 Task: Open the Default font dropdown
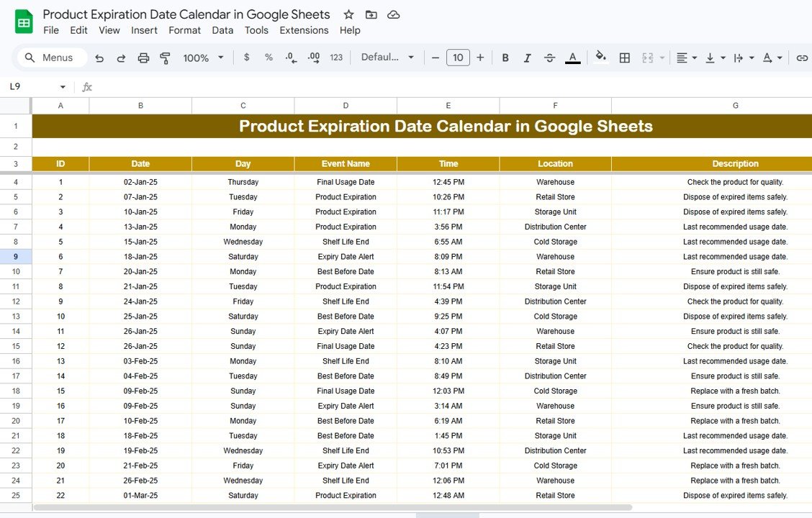coord(387,58)
